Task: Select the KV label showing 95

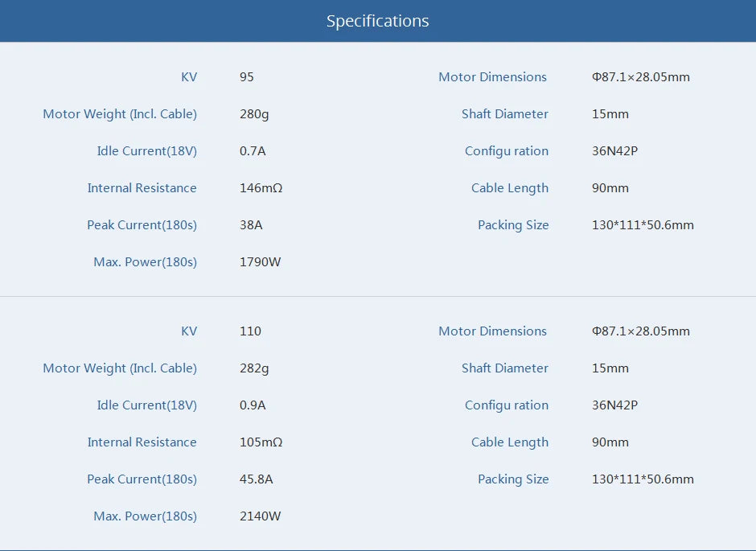Action: click(x=189, y=77)
